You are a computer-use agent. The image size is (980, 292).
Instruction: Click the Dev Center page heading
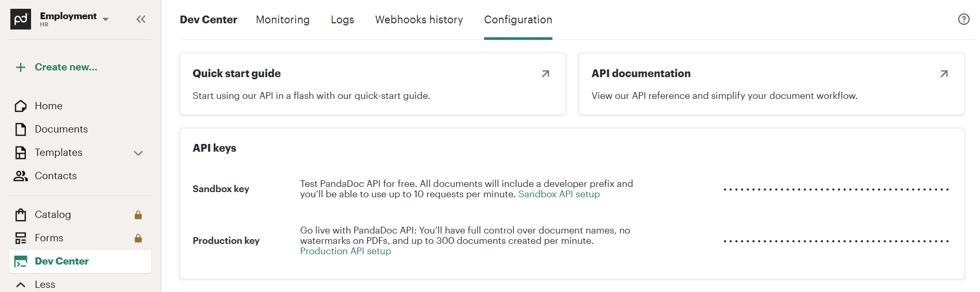point(209,20)
